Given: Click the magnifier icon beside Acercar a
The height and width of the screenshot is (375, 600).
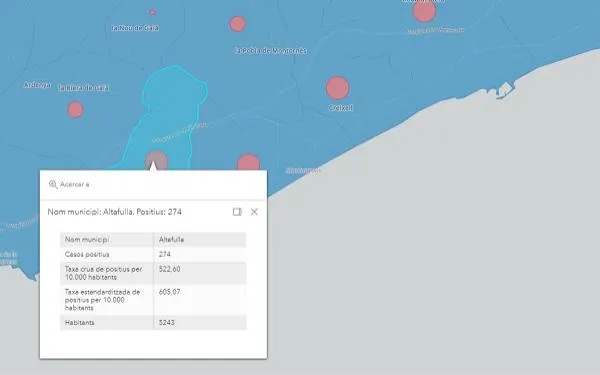Looking at the screenshot, I should click(x=53, y=184).
